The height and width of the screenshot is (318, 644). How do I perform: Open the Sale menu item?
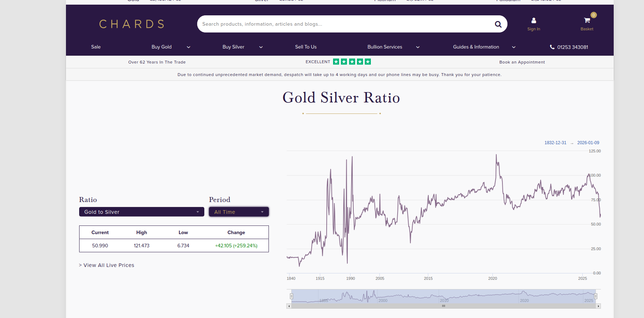96,47
